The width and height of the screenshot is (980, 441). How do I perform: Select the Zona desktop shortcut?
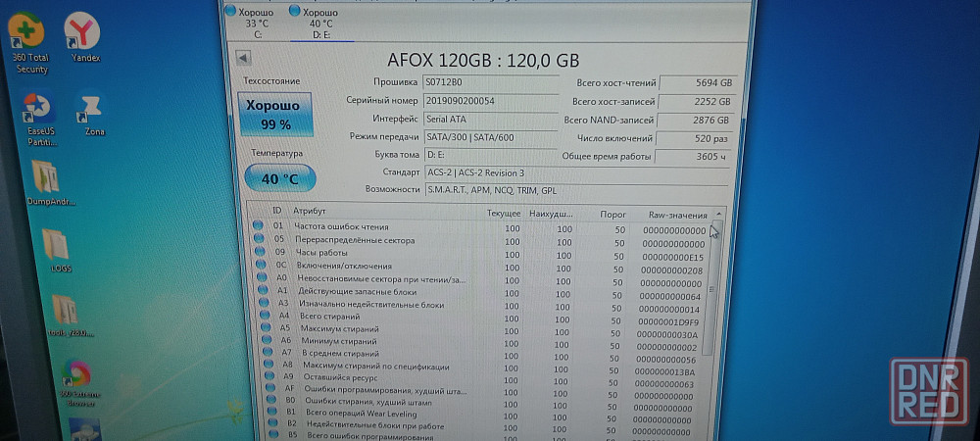93,115
